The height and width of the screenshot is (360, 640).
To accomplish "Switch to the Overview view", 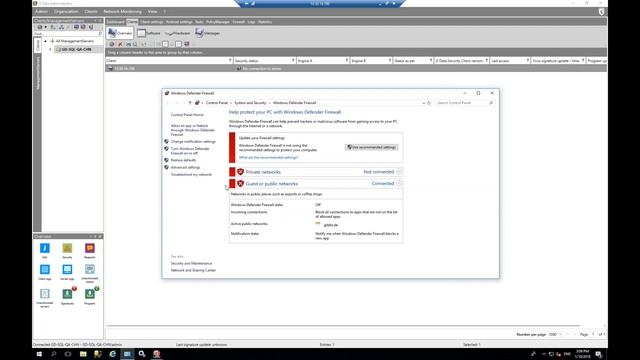I will 120,33.
